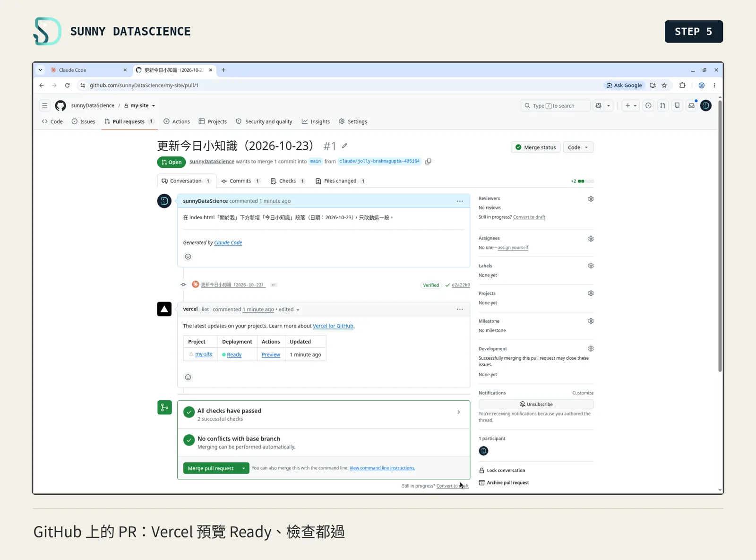Add emoji reaction to vercel bot comment
This screenshot has height=560, width=756.
[x=188, y=377]
